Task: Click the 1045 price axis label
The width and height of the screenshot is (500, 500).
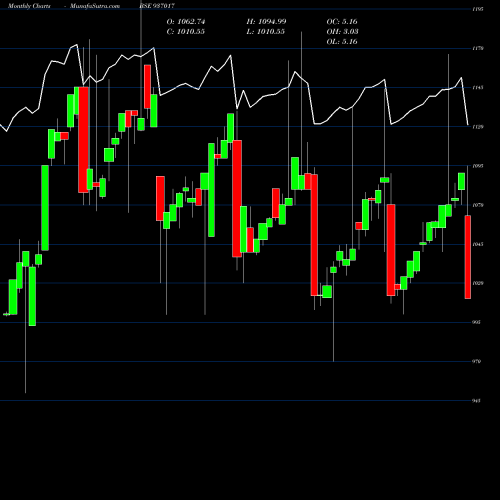Action: tap(478, 244)
